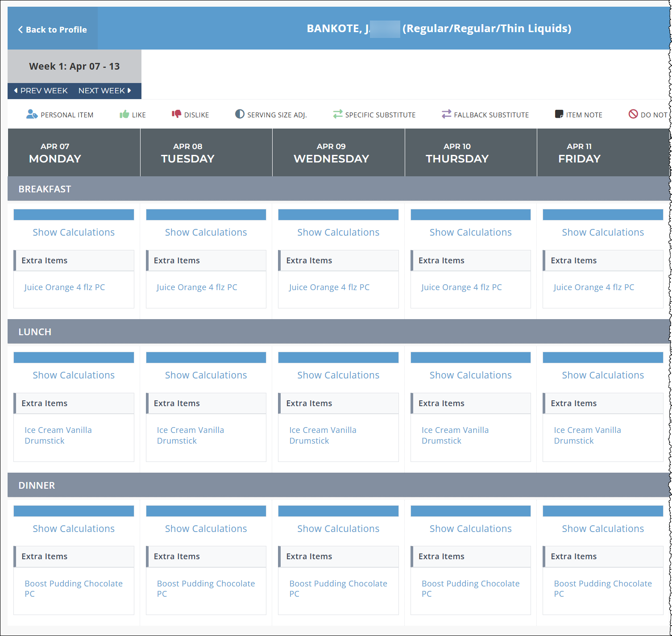This screenshot has width=672, height=636.
Task: Advance to the next week
Action: (105, 91)
